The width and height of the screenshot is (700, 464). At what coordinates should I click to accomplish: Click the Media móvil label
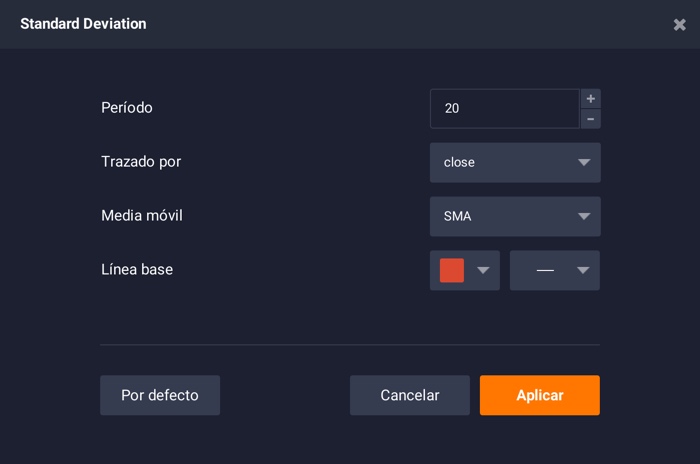coord(142,215)
